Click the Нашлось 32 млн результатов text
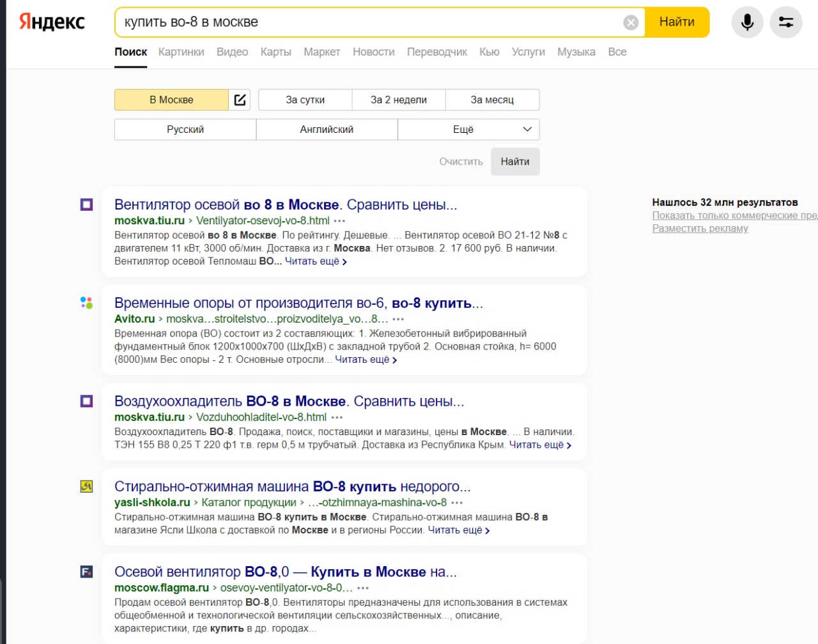 [x=725, y=202]
